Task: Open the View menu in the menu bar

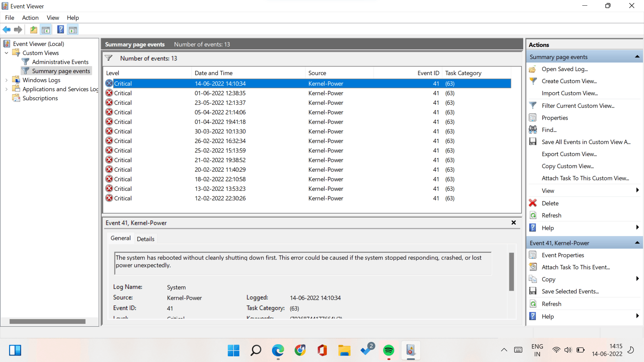Action: (53, 18)
